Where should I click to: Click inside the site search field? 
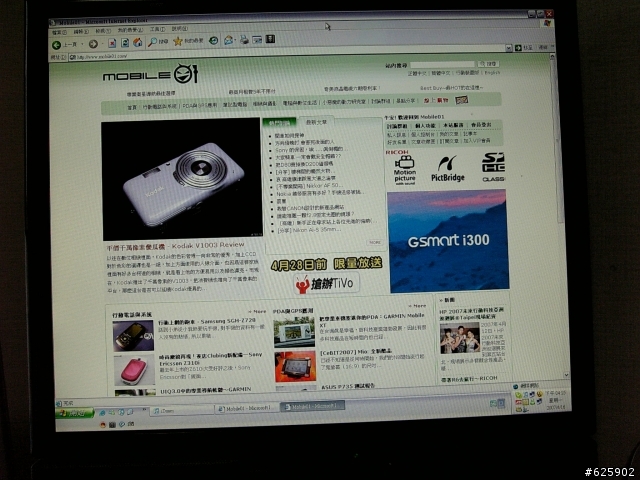(443, 64)
